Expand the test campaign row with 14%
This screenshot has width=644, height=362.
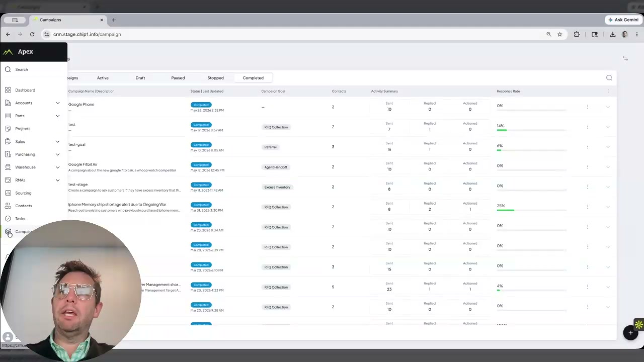coord(608,127)
